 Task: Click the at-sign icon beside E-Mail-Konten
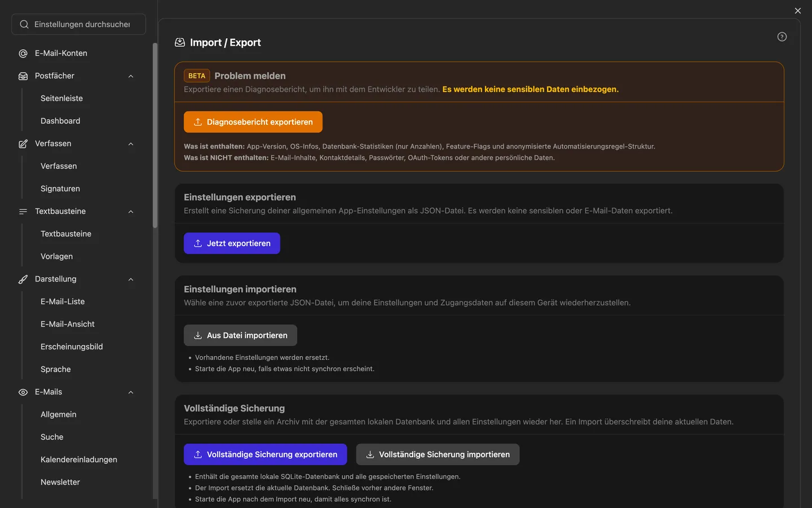click(x=23, y=54)
